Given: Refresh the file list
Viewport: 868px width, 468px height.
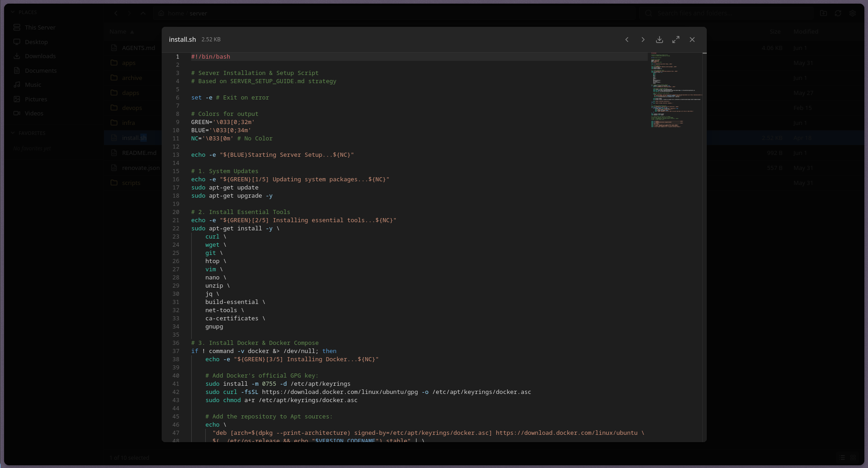Looking at the screenshot, I should (x=838, y=13).
